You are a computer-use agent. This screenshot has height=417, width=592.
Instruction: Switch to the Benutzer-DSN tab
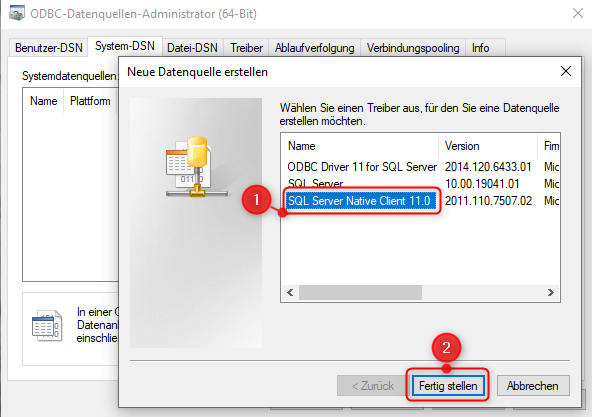click(x=48, y=48)
